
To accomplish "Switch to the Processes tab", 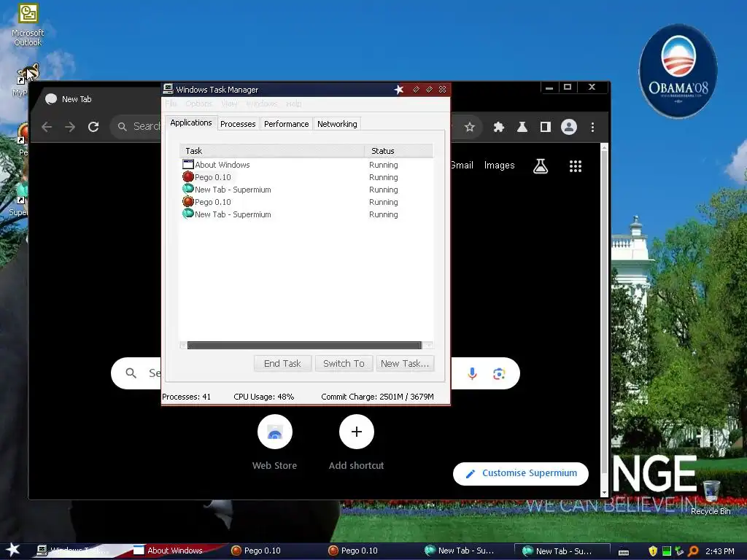I will [238, 124].
